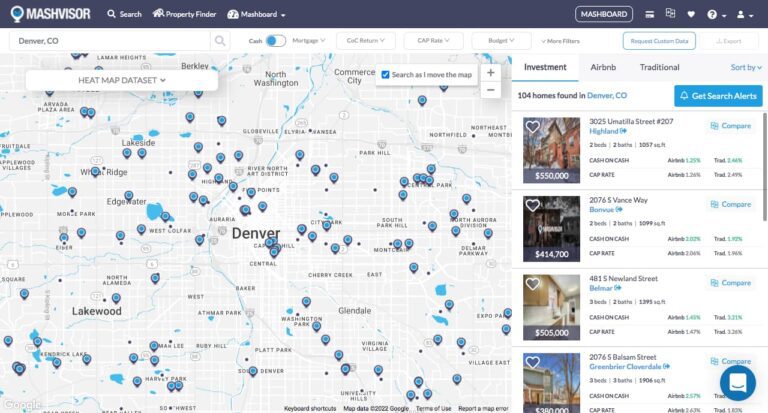Click the billing card icon in header
768x413 pixels.
(650, 14)
